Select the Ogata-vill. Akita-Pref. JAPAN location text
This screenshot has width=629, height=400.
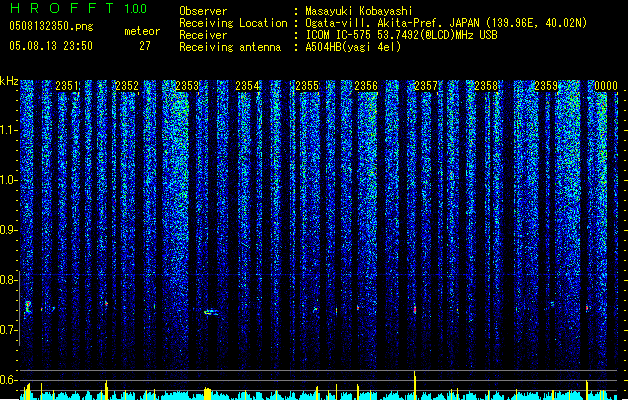pos(446,23)
